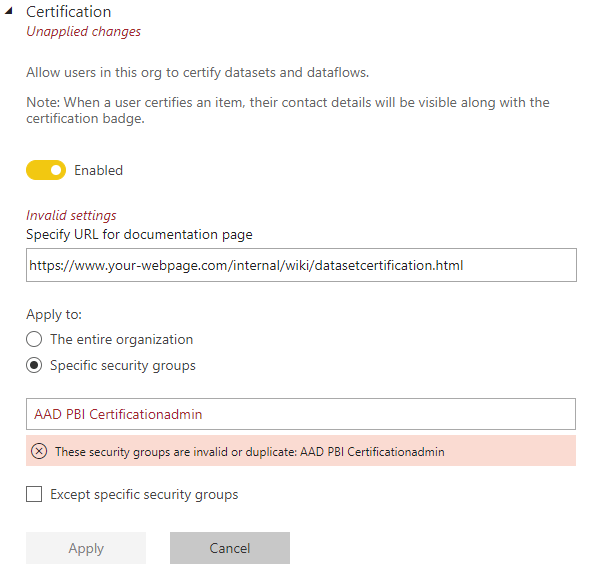Click the documentation URL input field
The width and height of the screenshot is (600, 585).
(301, 266)
